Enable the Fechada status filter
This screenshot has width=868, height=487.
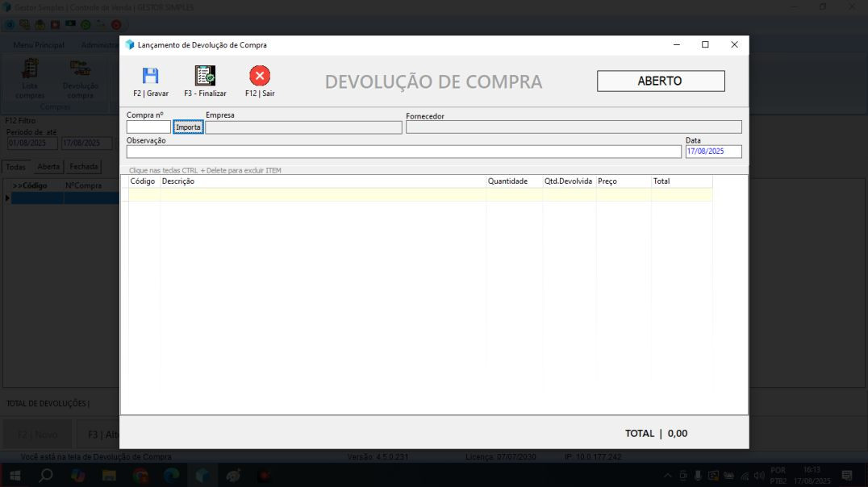(85, 166)
